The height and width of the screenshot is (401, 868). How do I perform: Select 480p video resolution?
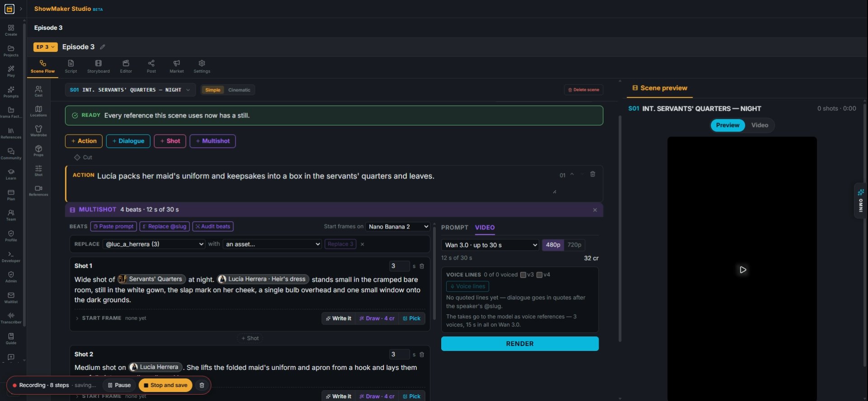(553, 245)
